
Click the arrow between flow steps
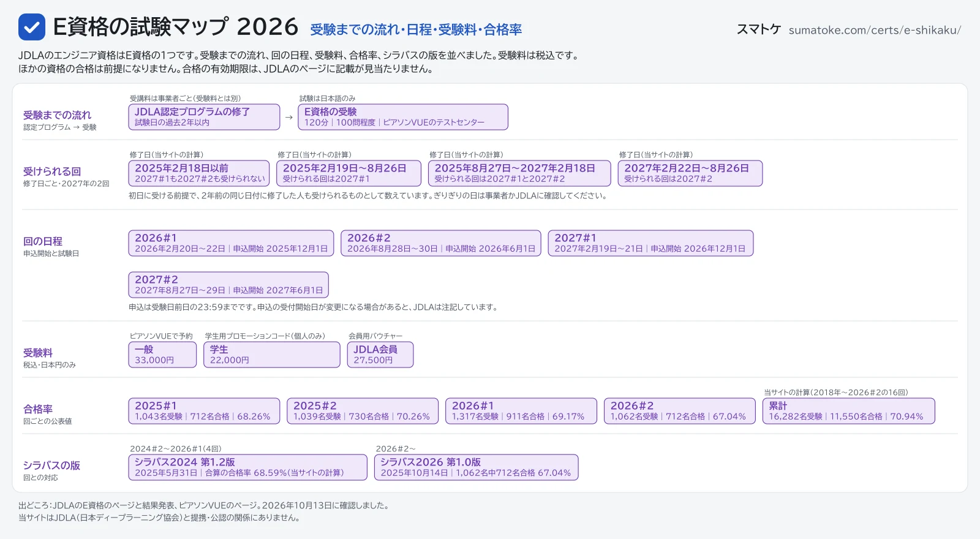pos(289,117)
